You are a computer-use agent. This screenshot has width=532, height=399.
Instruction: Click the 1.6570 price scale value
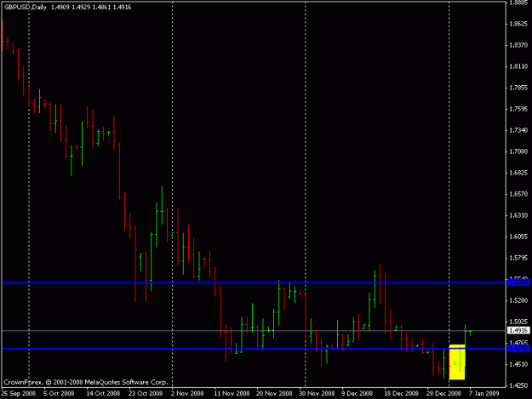[518, 194]
